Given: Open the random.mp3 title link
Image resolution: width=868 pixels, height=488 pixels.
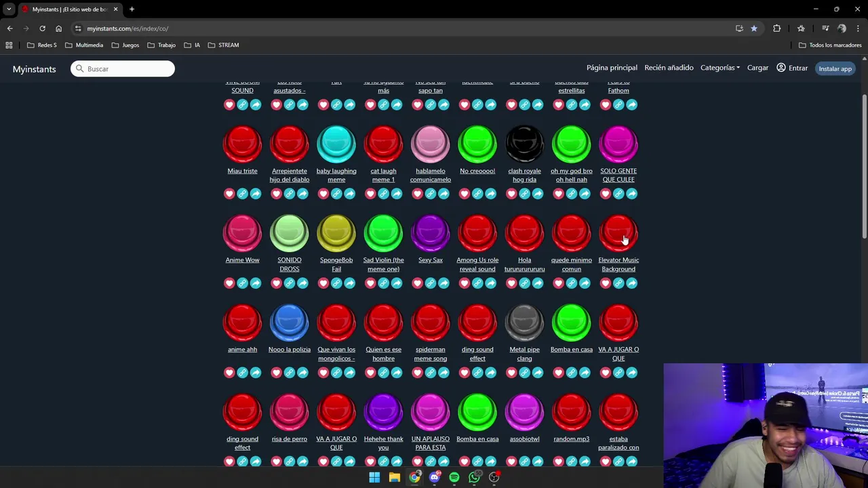Looking at the screenshot, I should (571, 439).
